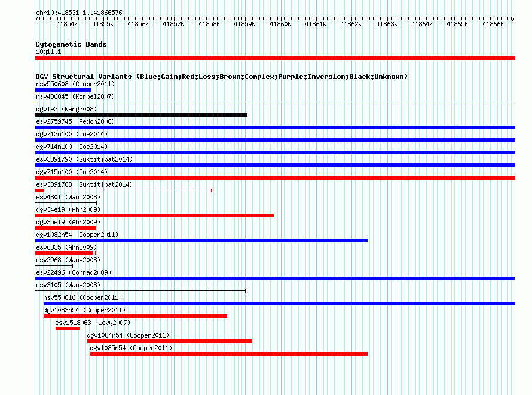Select the red dgv34e19 loss bar
The height and width of the screenshot is (395, 532).
coord(154,215)
